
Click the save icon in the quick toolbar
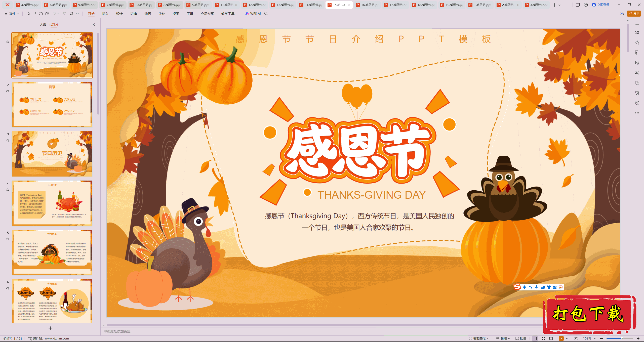[x=28, y=14]
